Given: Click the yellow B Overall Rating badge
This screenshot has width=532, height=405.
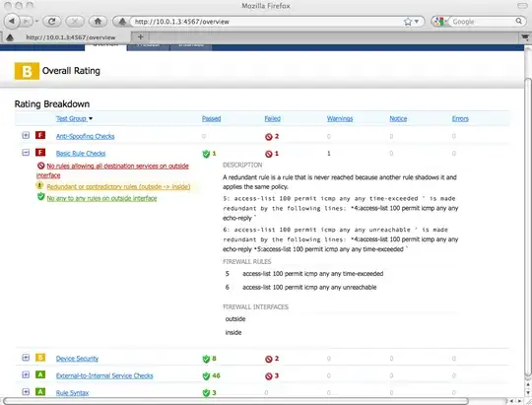Looking at the screenshot, I should (x=27, y=71).
